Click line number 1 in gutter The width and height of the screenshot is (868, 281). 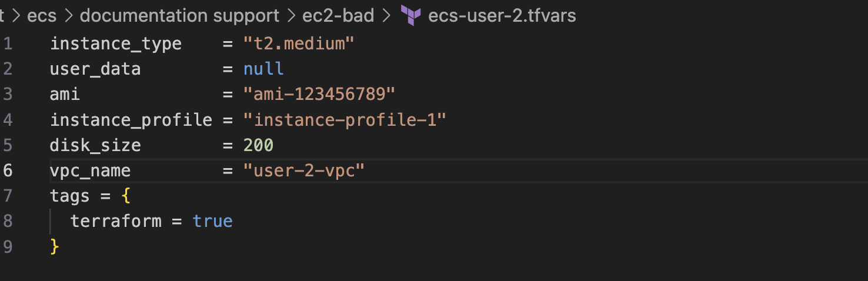click(x=7, y=44)
